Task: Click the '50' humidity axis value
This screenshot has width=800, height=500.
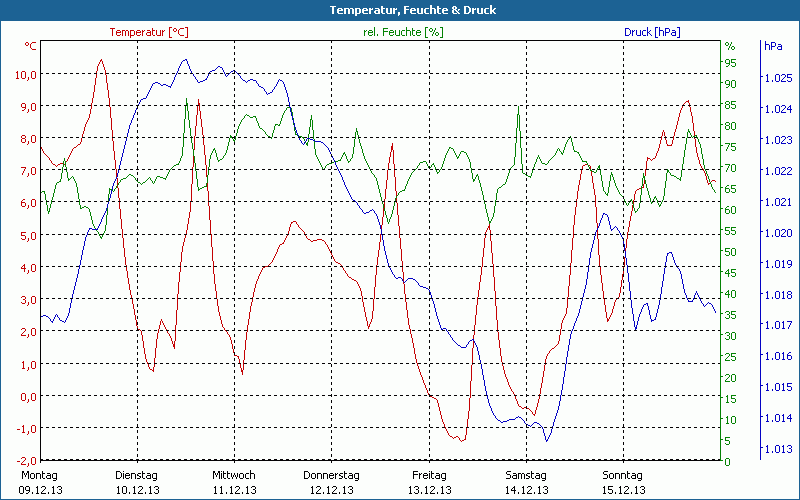Action: click(731, 252)
